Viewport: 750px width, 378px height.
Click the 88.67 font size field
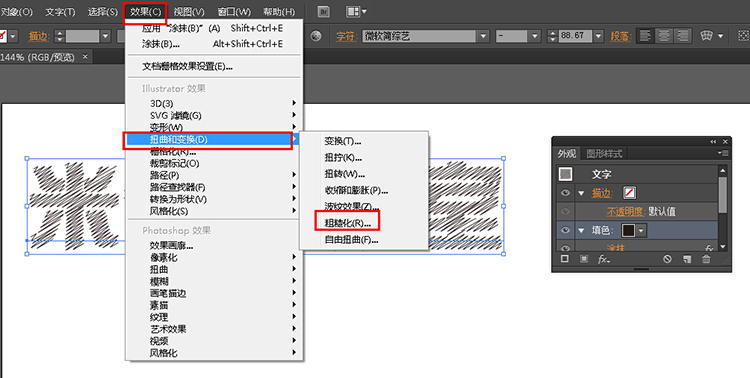click(575, 36)
